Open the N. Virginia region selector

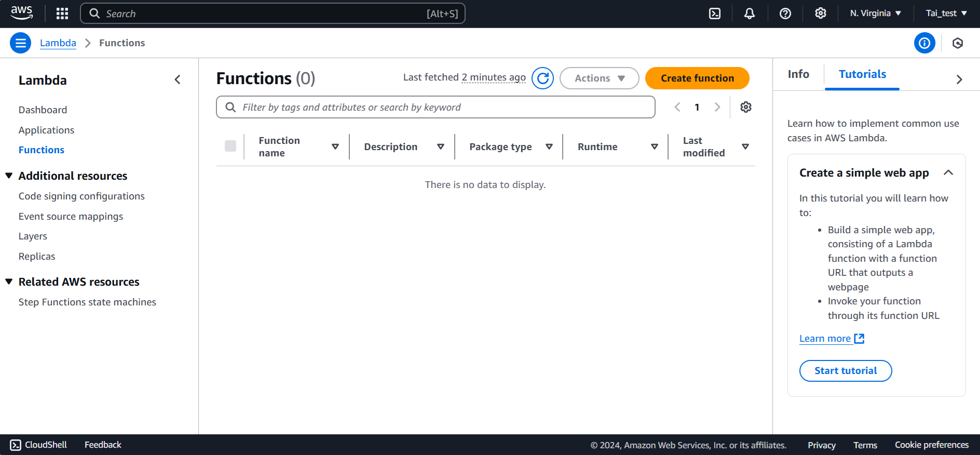click(876, 14)
